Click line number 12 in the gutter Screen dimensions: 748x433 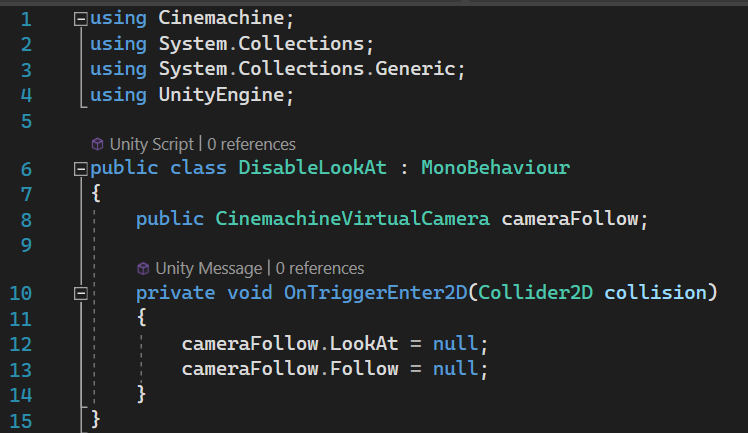[x=20, y=343]
